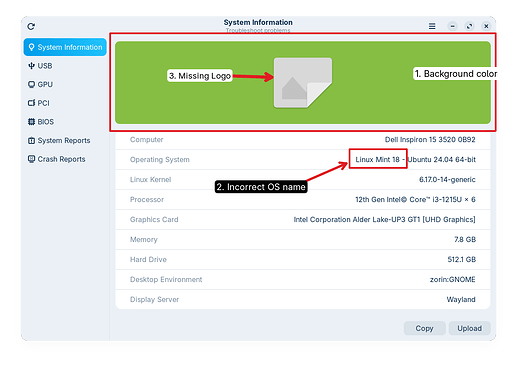
Task: Open the hamburger menu
Action: (432, 26)
